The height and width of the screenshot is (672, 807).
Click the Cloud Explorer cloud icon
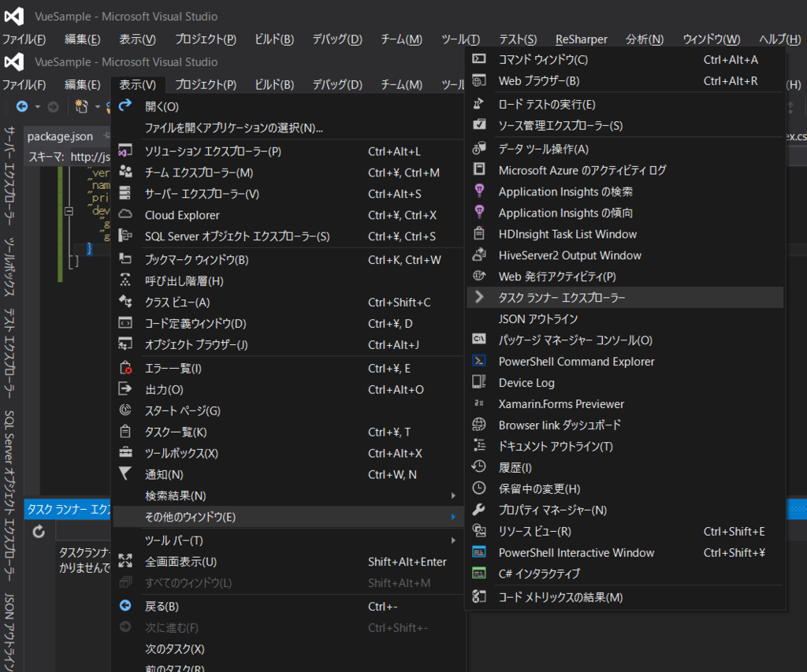pyautogui.click(x=125, y=214)
